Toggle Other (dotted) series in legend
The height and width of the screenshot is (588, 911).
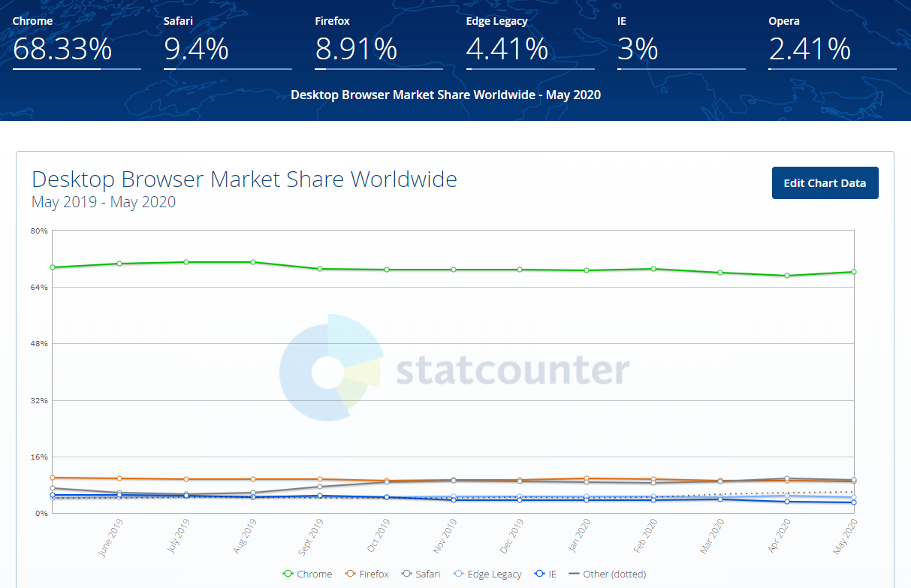[607, 574]
